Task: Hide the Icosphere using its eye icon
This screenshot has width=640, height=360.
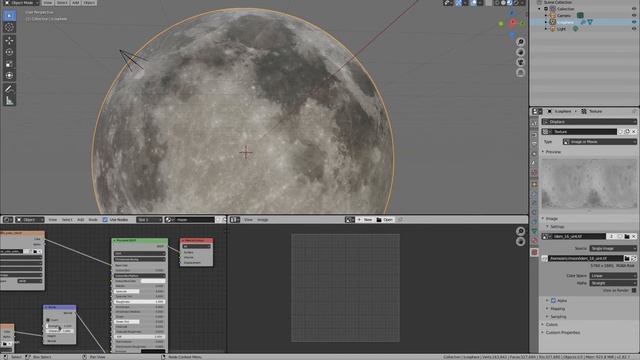Action: click(x=634, y=22)
